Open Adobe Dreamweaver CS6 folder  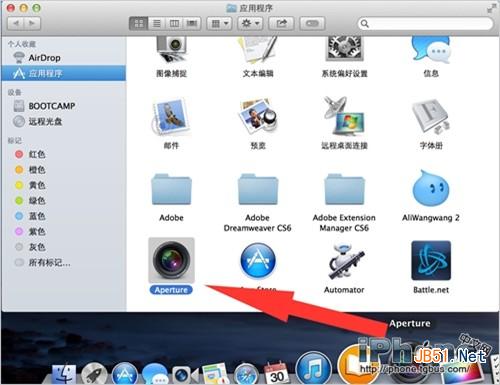[x=258, y=189]
